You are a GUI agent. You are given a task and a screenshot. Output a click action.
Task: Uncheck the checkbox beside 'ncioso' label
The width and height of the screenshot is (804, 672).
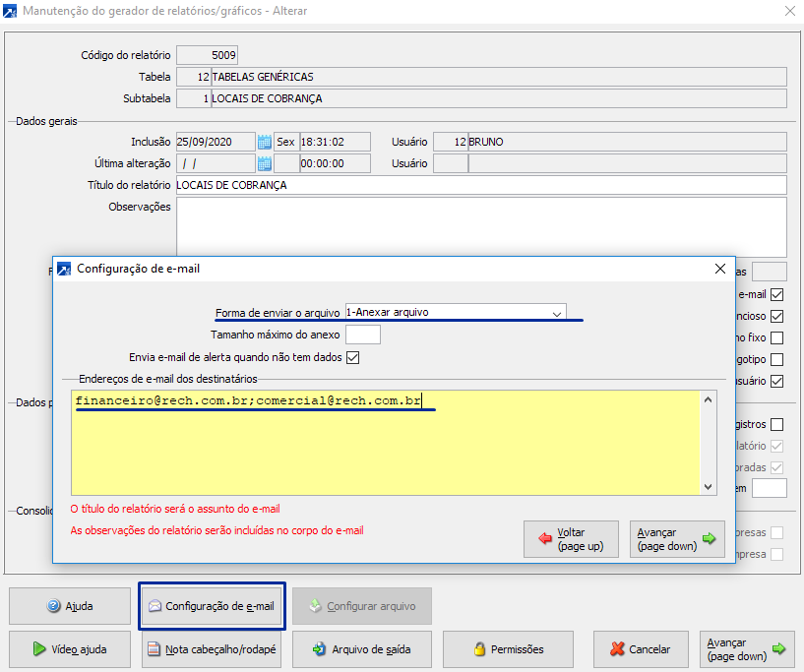777,316
